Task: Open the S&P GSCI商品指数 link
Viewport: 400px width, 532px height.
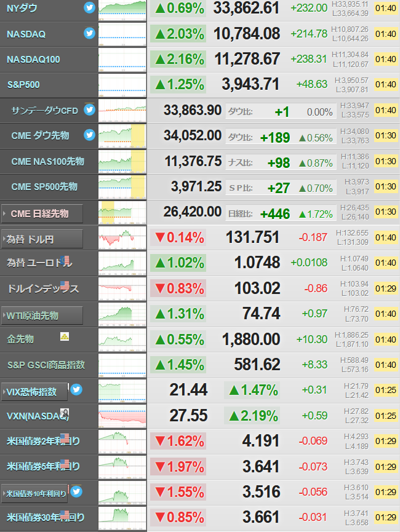Action: [x=46, y=365]
